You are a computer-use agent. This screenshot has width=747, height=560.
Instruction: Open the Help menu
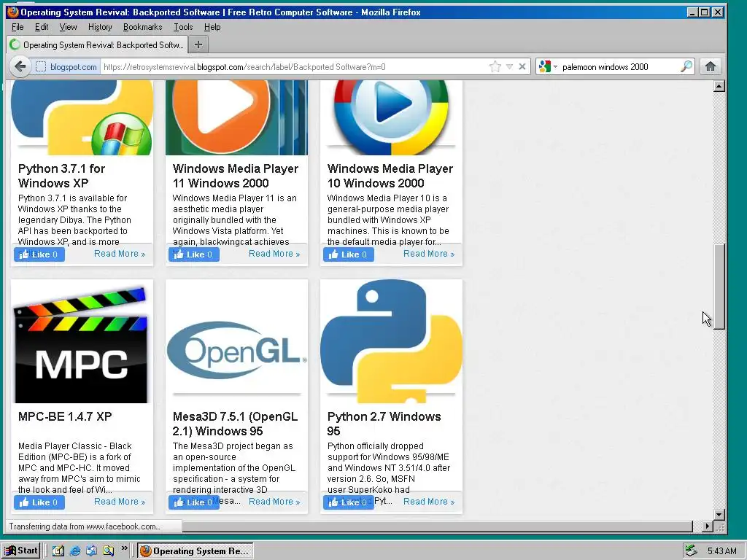[212, 27]
